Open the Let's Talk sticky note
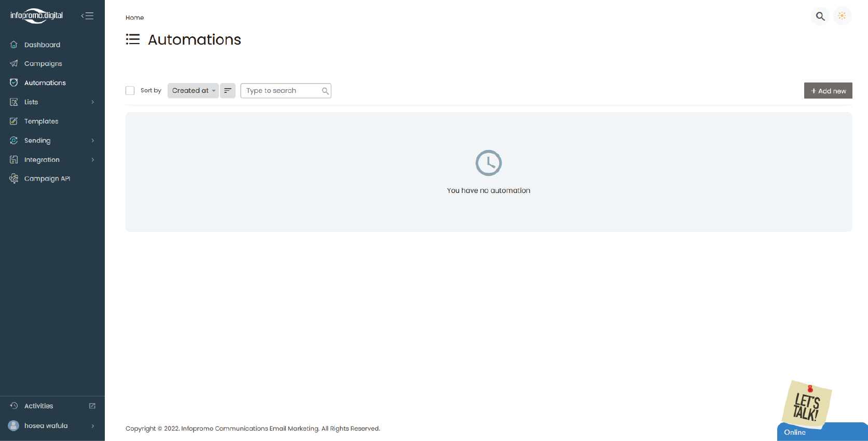The image size is (868, 441). (x=807, y=404)
